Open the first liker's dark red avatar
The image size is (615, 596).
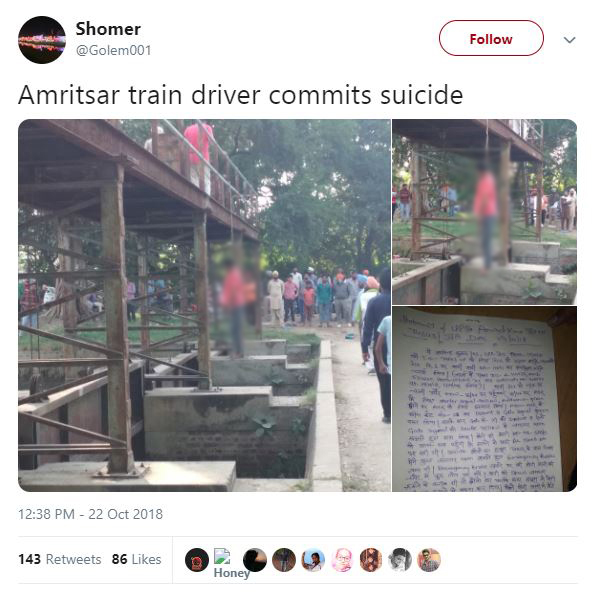click(x=197, y=560)
